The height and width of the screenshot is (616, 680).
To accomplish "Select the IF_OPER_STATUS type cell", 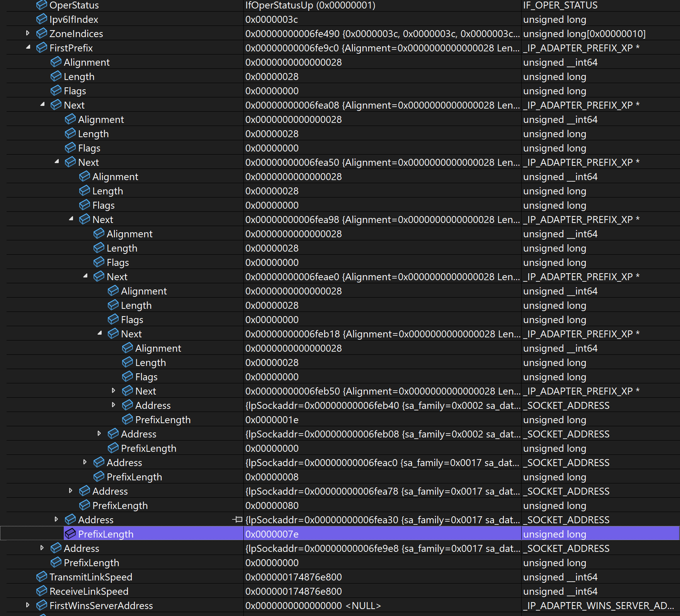I will coord(560,5).
